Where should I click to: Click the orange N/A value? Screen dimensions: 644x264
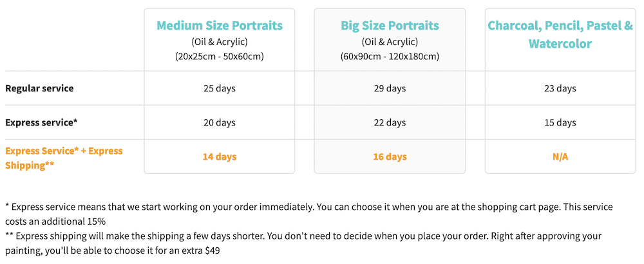pos(560,156)
